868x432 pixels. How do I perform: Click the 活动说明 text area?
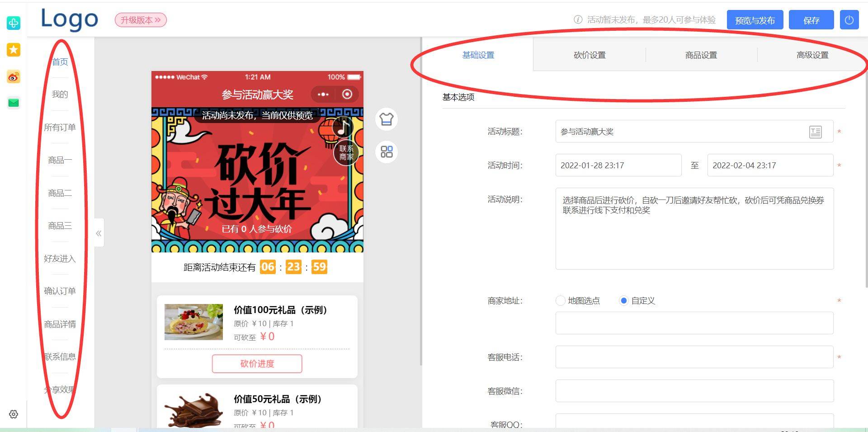click(694, 228)
